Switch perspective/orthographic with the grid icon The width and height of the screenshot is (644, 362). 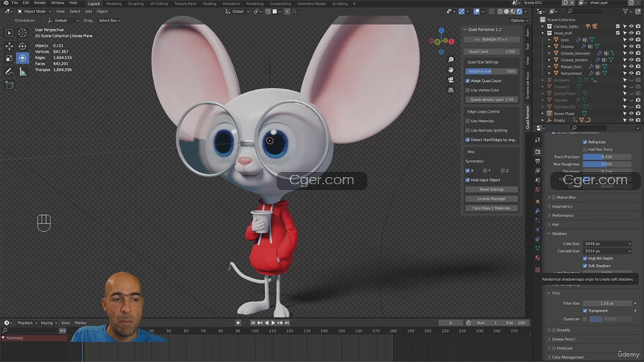pos(451,89)
